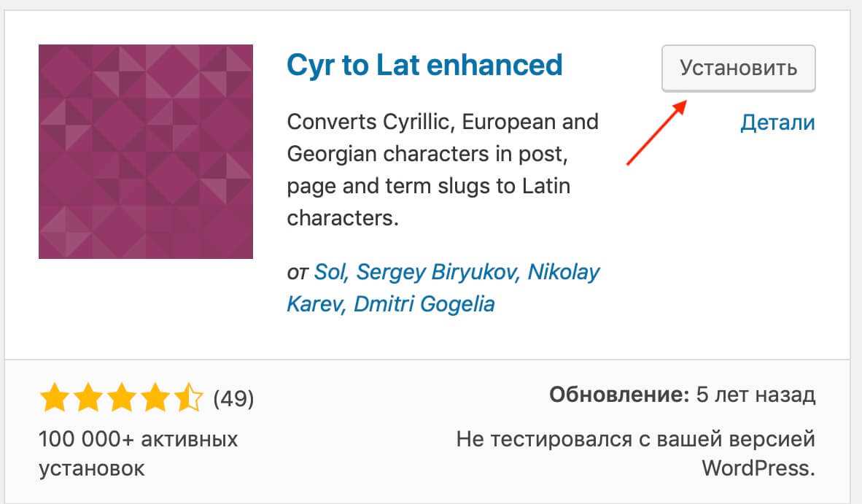The image size is (862, 504).
Task: Open author Sol's profile link
Action: (x=329, y=272)
